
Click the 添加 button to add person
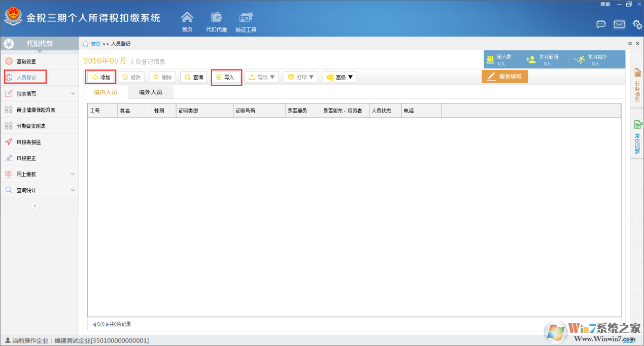point(100,77)
